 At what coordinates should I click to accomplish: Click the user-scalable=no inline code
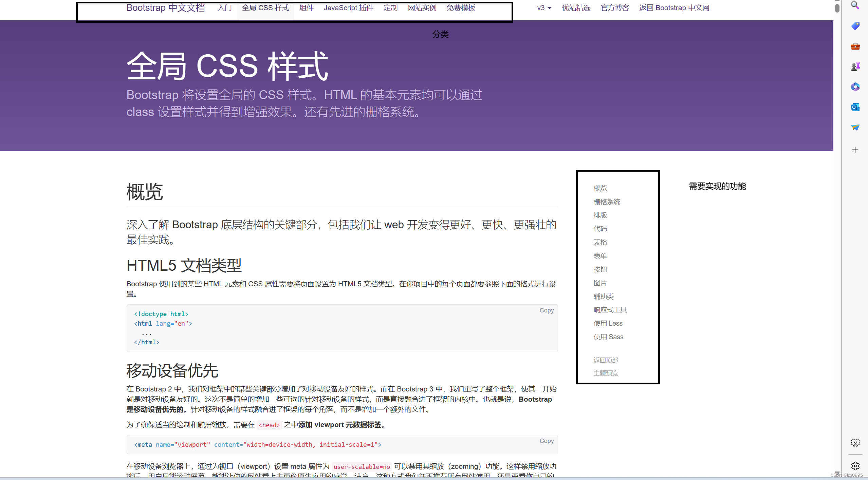[x=362, y=467]
